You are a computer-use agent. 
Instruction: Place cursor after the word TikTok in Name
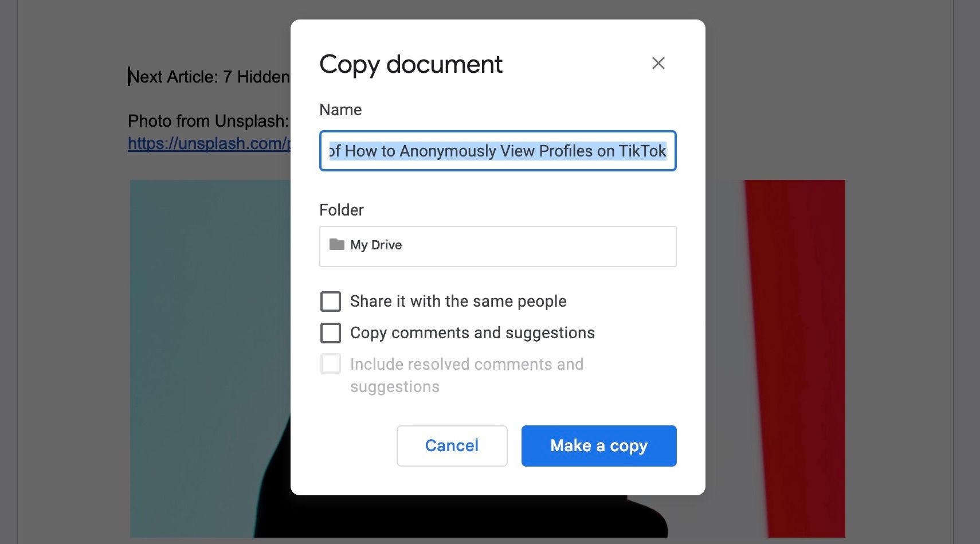coord(667,151)
